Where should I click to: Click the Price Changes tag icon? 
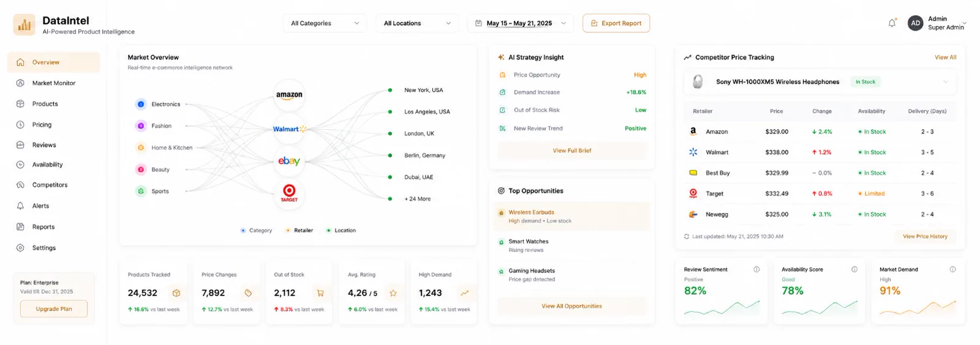coord(248,293)
